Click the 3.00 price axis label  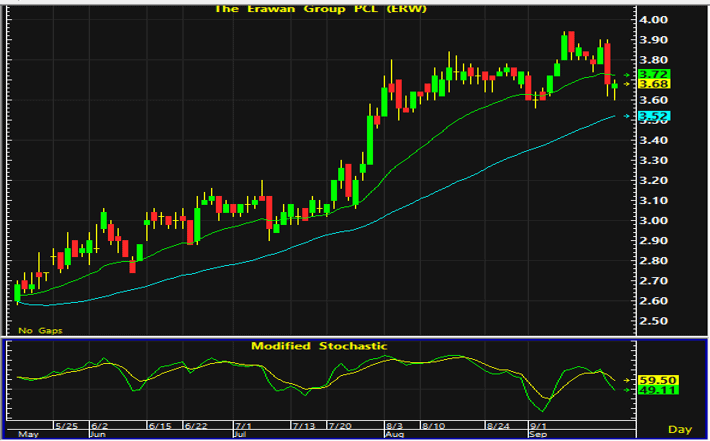point(654,221)
